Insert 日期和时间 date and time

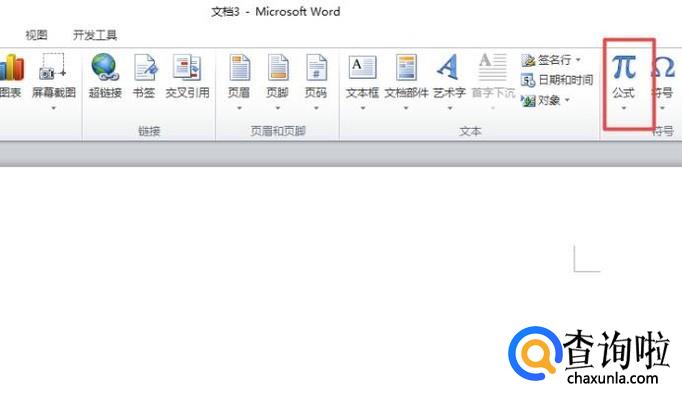point(557,80)
